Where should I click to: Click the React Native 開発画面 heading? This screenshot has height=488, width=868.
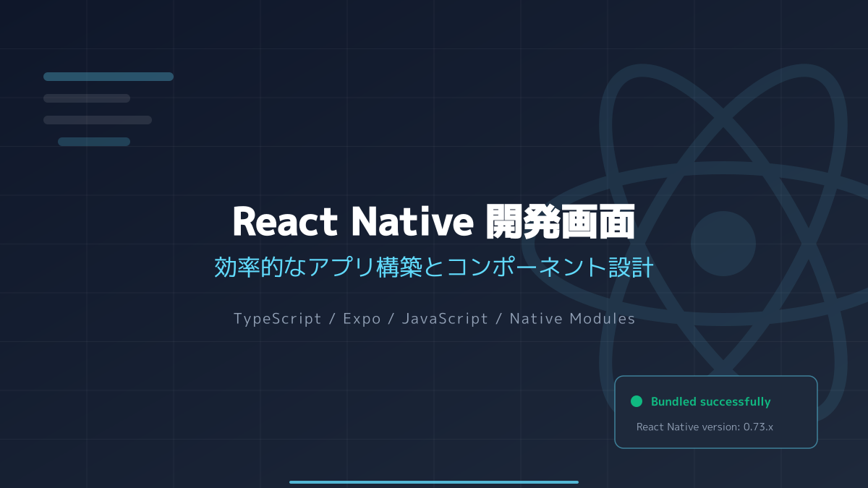(x=434, y=223)
